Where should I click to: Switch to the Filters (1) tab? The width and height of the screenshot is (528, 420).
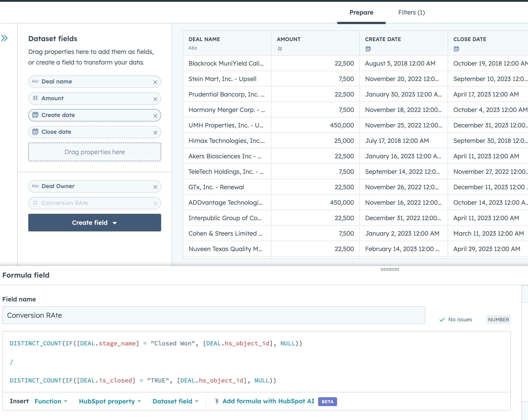click(x=411, y=11)
